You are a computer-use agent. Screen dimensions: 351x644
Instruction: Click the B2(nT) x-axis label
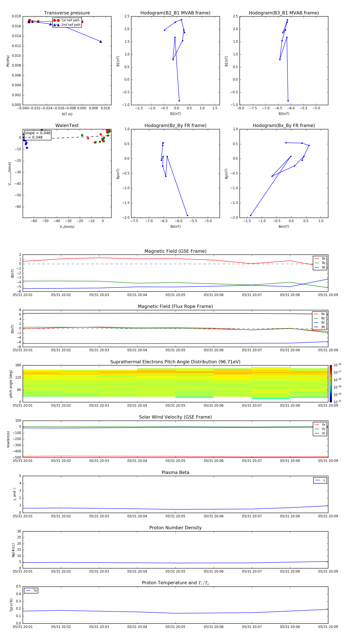[175, 114]
